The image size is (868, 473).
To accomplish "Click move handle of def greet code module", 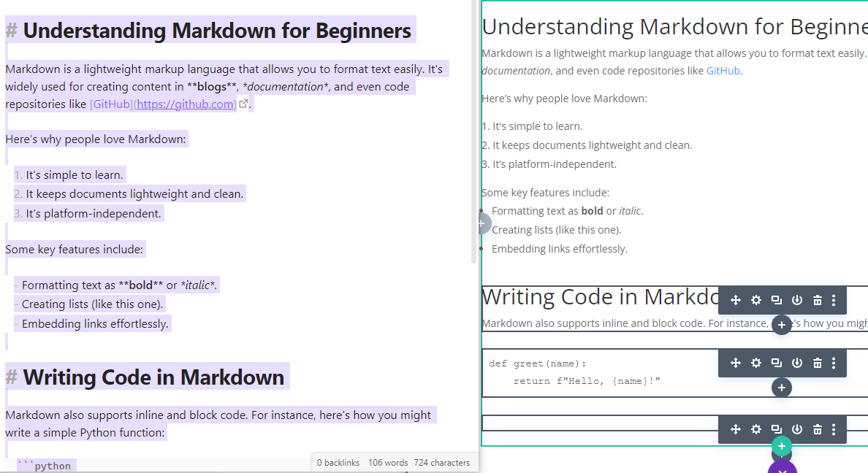I will click(x=735, y=363).
